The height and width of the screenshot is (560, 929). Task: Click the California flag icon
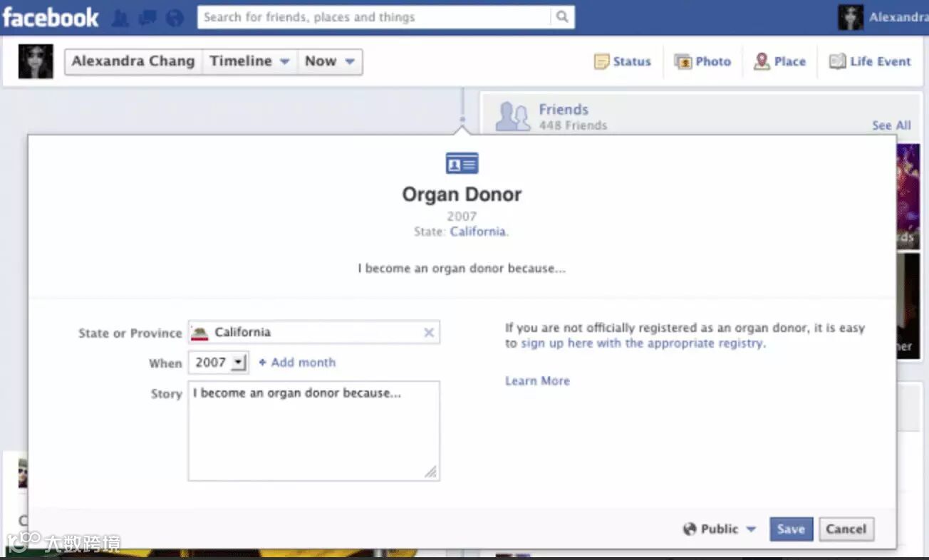click(x=199, y=333)
